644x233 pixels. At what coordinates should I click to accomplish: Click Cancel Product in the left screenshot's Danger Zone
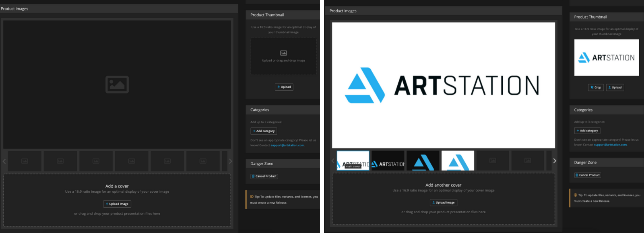pos(264,176)
